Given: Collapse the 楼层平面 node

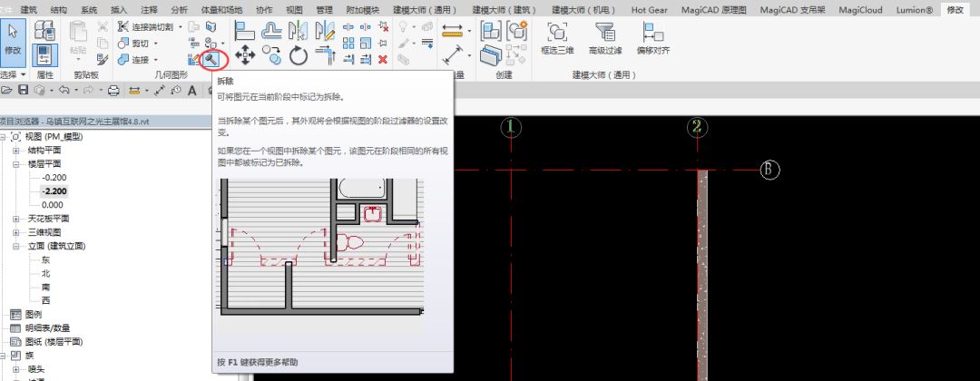Looking at the screenshot, I should pyautogui.click(x=16, y=164).
